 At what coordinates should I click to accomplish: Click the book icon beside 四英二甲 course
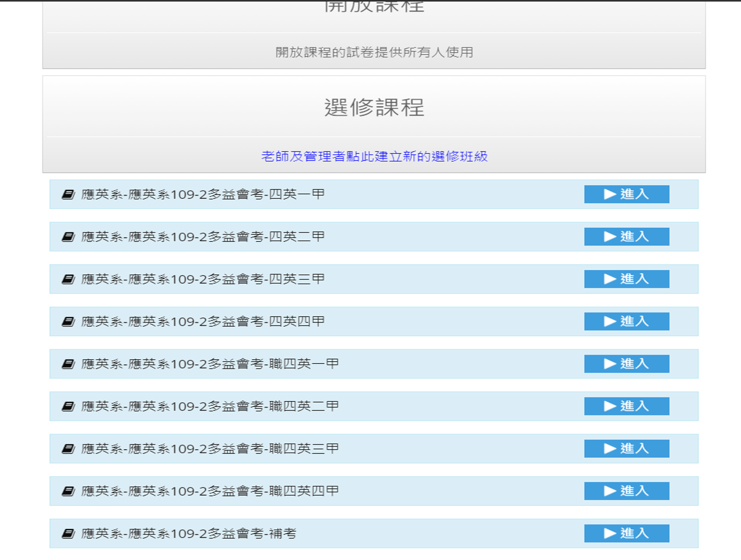68,237
